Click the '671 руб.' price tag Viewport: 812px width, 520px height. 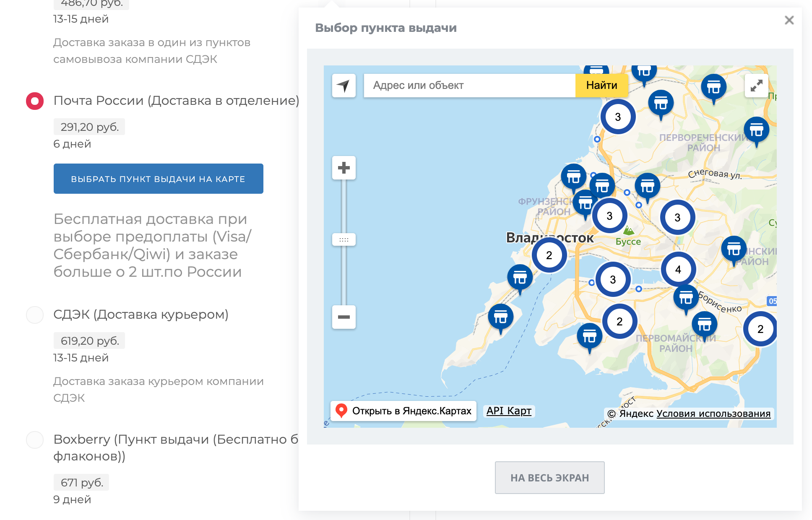tap(81, 483)
